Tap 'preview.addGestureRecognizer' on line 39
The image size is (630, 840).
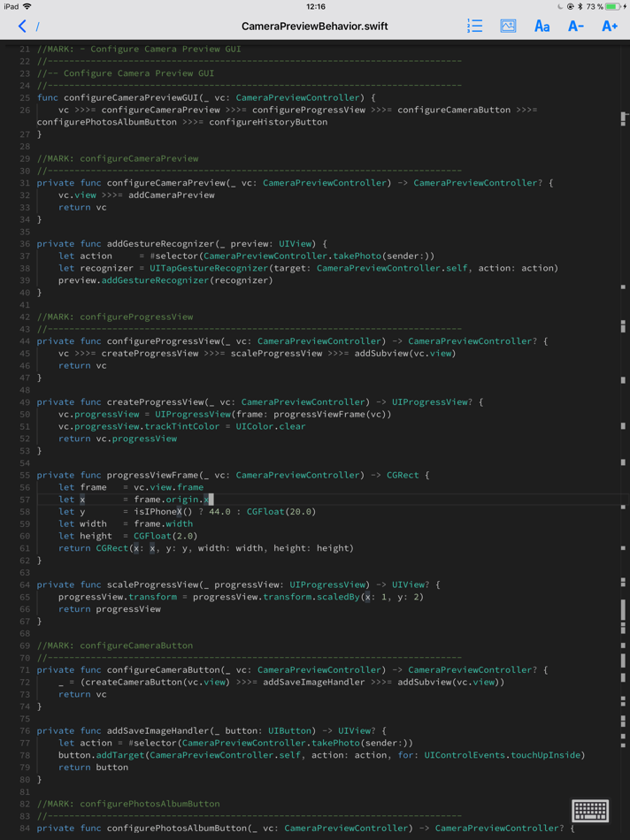pos(134,280)
